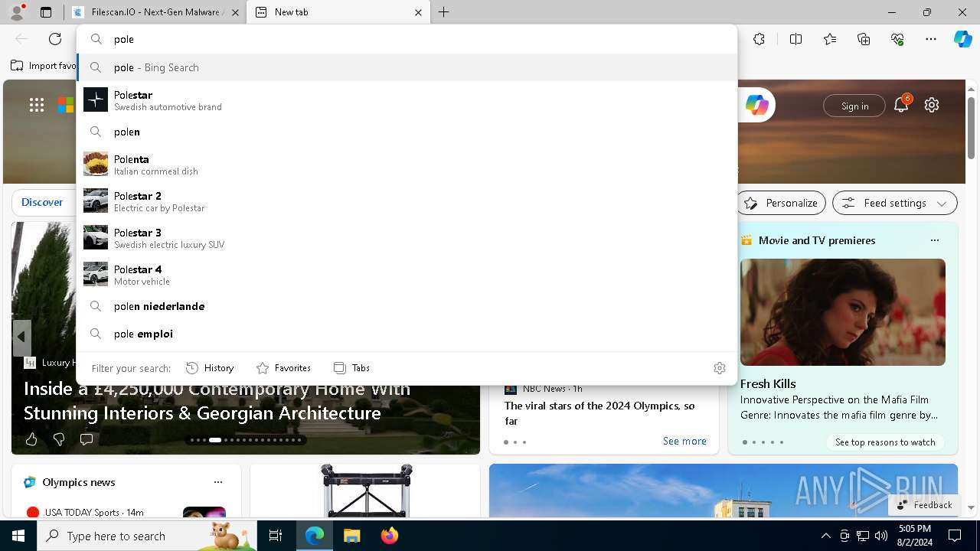
Task: Refresh the page with reload icon
Action: 55,39
